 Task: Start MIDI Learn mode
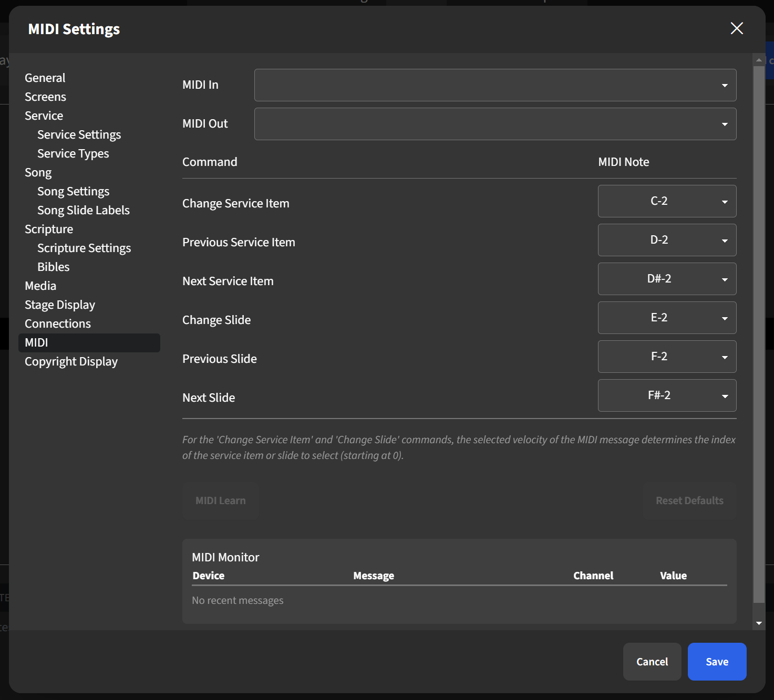[220, 500]
